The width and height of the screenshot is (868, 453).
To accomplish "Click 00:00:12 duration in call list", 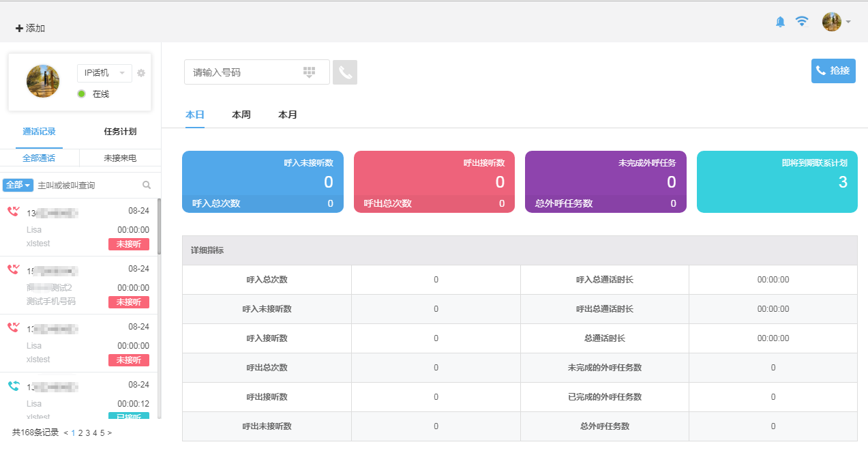I will 133,404.
